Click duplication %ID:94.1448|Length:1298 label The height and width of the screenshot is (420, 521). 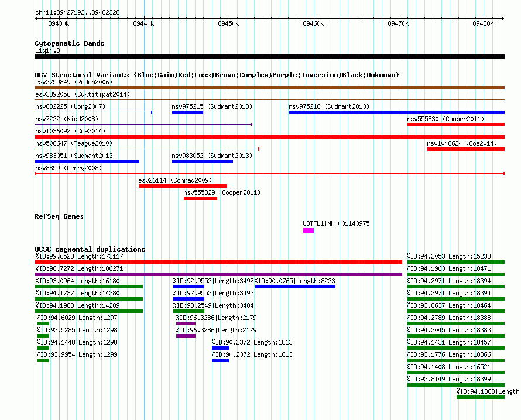click(x=77, y=342)
